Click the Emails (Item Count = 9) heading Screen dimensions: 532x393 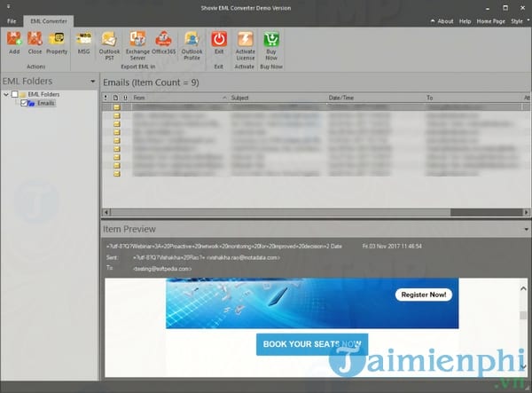click(x=151, y=83)
